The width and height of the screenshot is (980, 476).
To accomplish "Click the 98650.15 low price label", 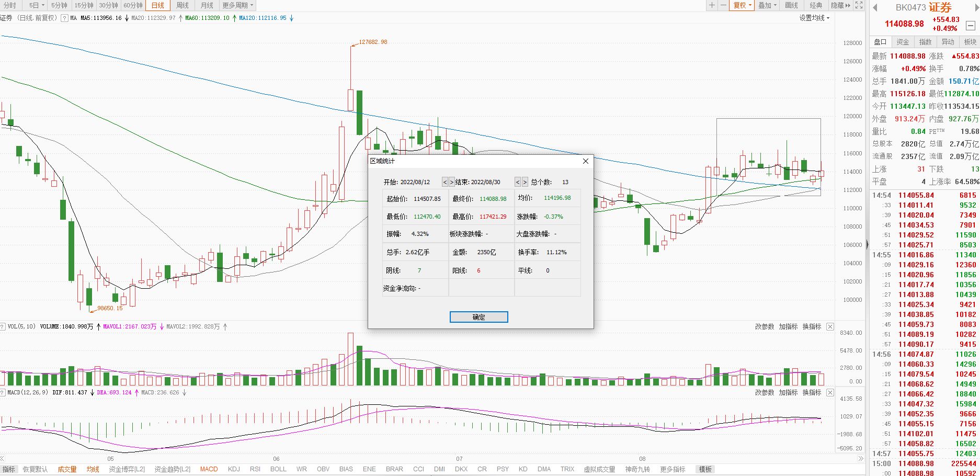I will pos(110,308).
